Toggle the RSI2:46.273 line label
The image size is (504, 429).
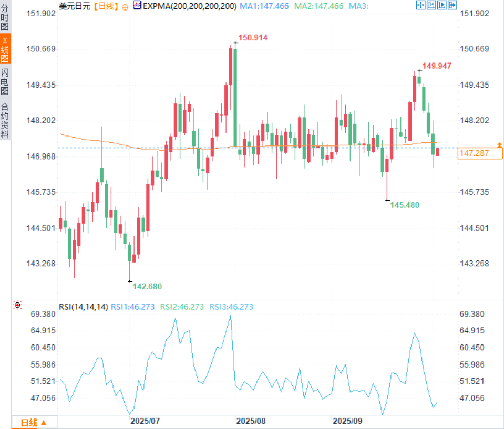click(x=182, y=307)
